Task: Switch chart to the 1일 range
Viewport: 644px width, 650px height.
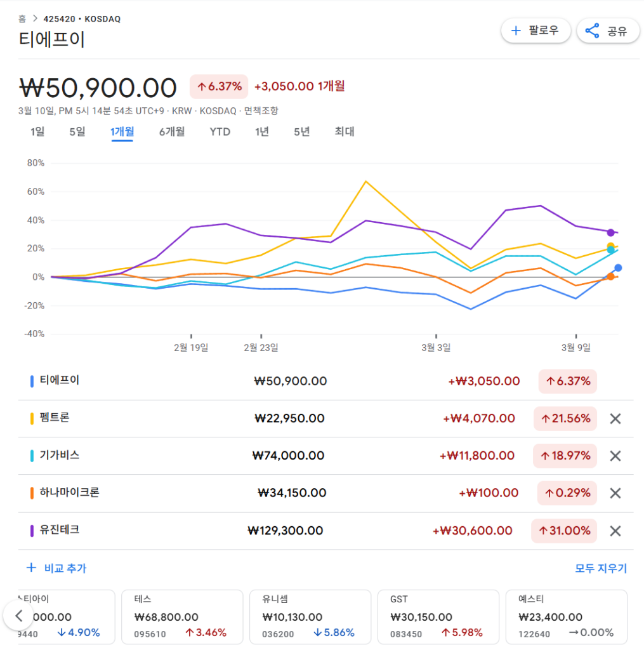Action: (x=37, y=132)
